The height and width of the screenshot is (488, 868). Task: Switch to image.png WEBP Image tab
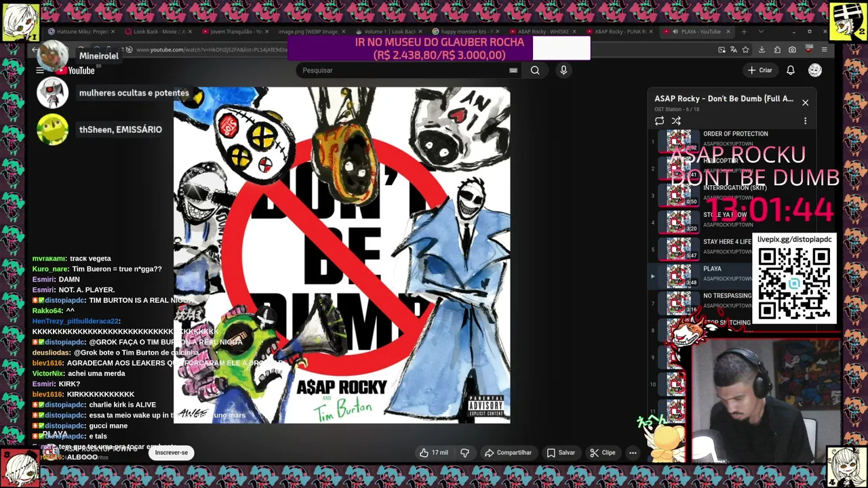point(311,31)
